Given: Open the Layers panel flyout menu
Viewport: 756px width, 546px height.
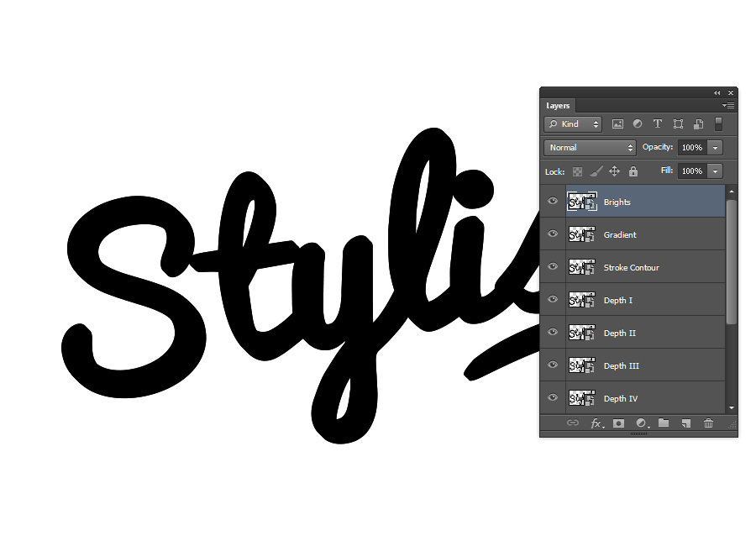Looking at the screenshot, I should [x=727, y=106].
